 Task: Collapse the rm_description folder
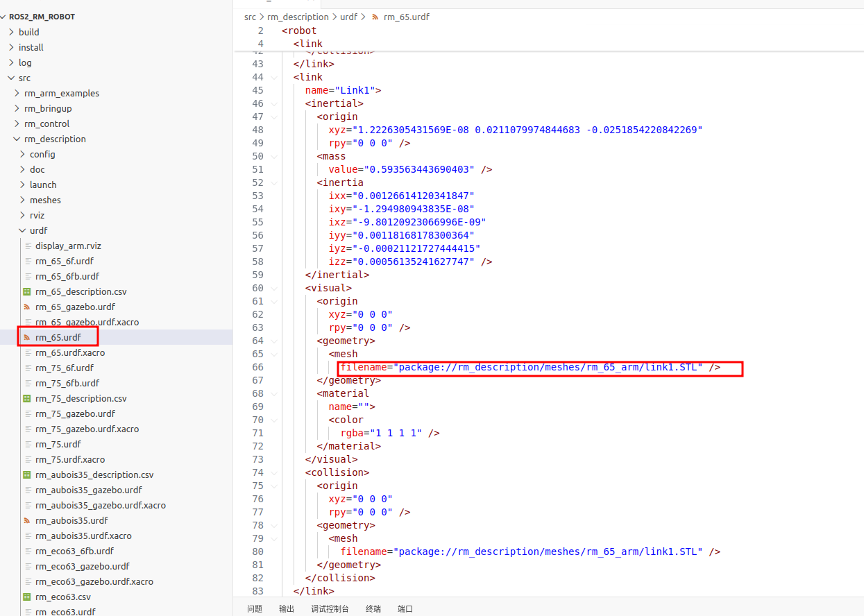coord(17,139)
